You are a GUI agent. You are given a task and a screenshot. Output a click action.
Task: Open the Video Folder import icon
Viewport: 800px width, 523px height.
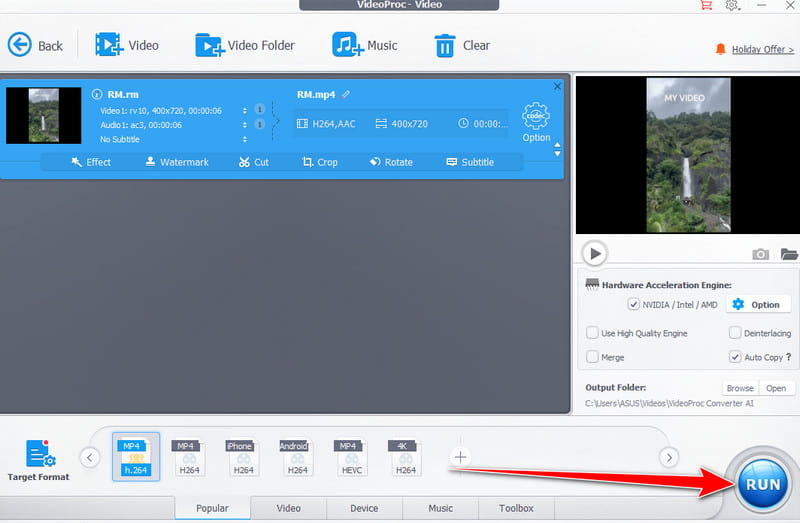coord(209,45)
